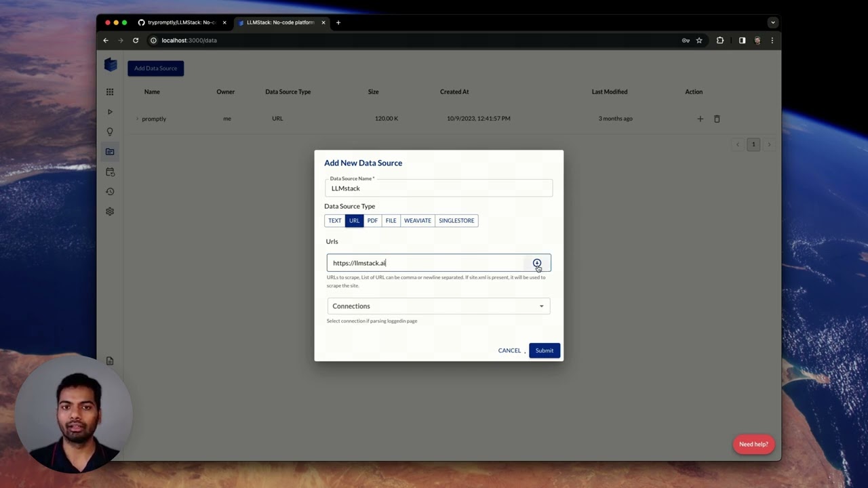
Task: Expand the promptly row chevron
Action: (x=137, y=119)
